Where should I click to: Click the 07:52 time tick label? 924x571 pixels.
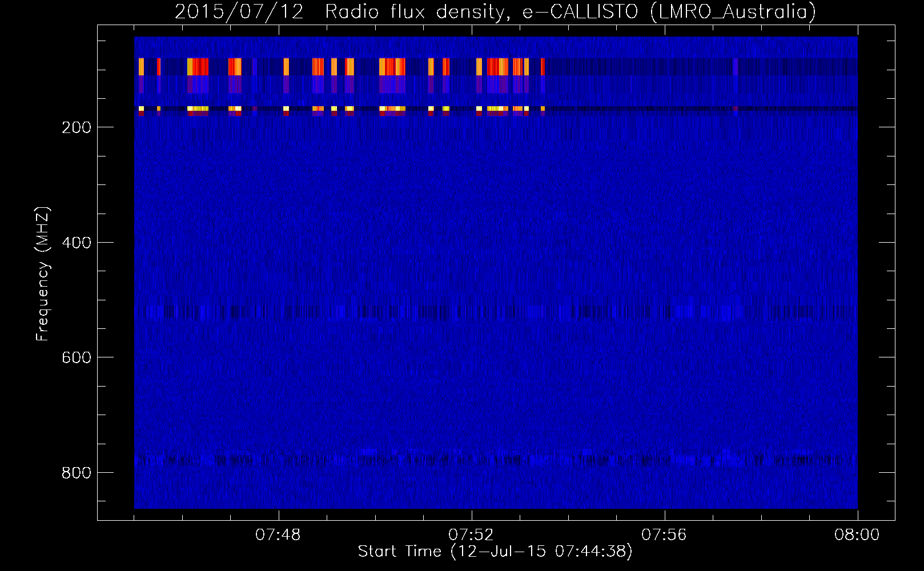click(471, 535)
